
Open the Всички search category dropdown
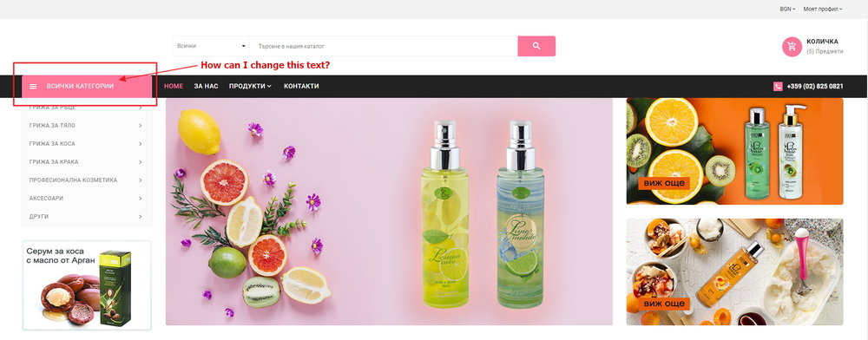click(212, 46)
